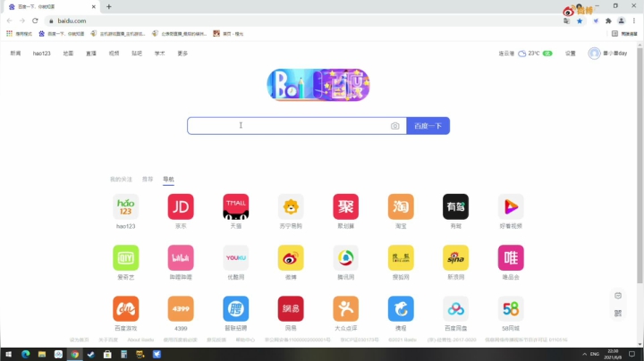Screen dimensions: 644x361
Task: Open the TMALL shortcut icon
Action: 236,206
